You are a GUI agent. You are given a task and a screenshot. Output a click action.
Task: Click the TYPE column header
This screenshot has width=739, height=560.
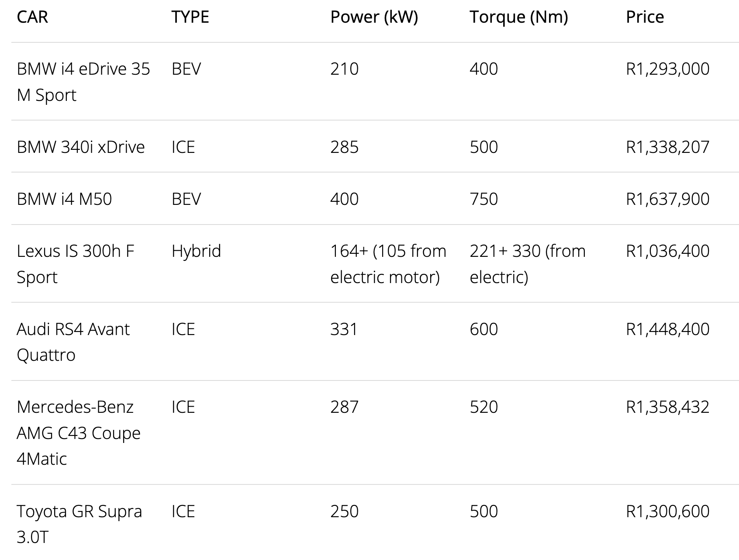click(x=190, y=17)
